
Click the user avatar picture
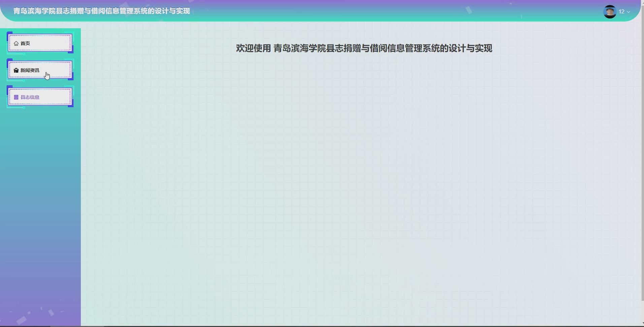pyautogui.click(x=610, y=12)
